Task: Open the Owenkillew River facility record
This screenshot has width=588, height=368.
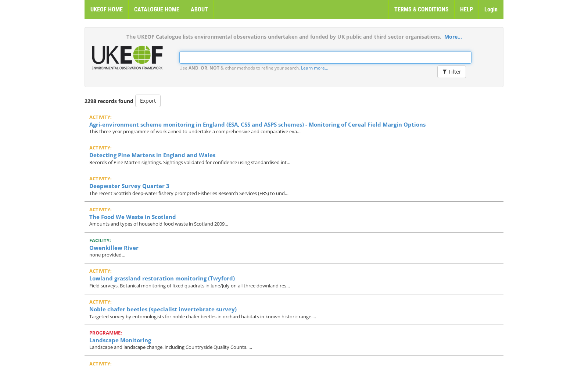Action: point(114,248)
